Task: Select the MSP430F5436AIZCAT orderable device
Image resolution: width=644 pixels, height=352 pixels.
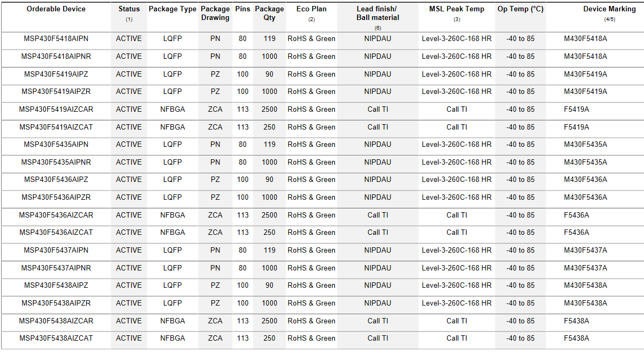Action: click(56, 232)
